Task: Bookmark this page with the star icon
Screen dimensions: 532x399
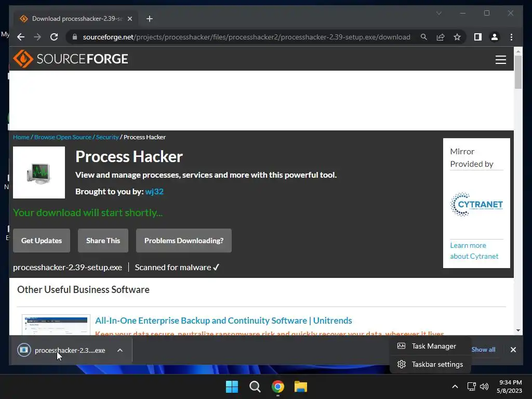Action: point(457,37)
